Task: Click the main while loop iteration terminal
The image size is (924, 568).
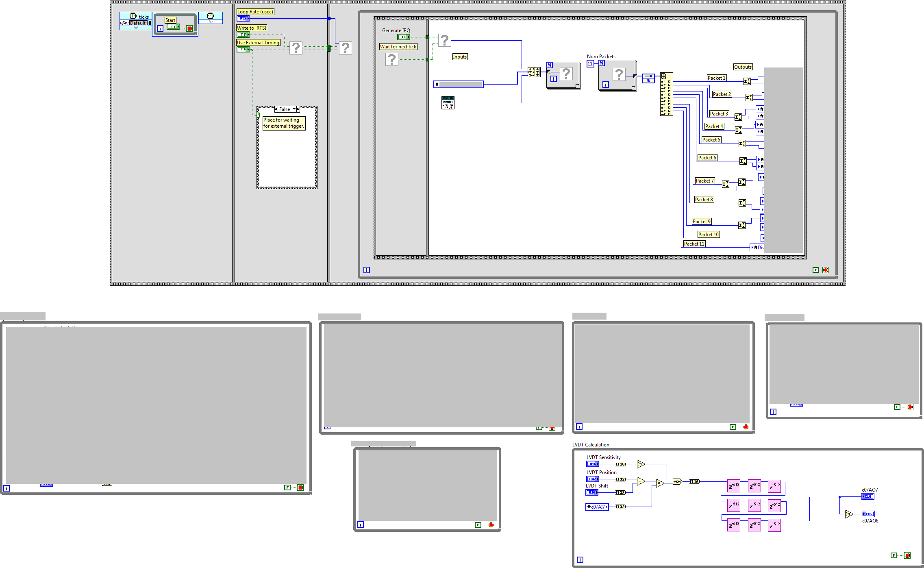Action: (x=367, y=270)
